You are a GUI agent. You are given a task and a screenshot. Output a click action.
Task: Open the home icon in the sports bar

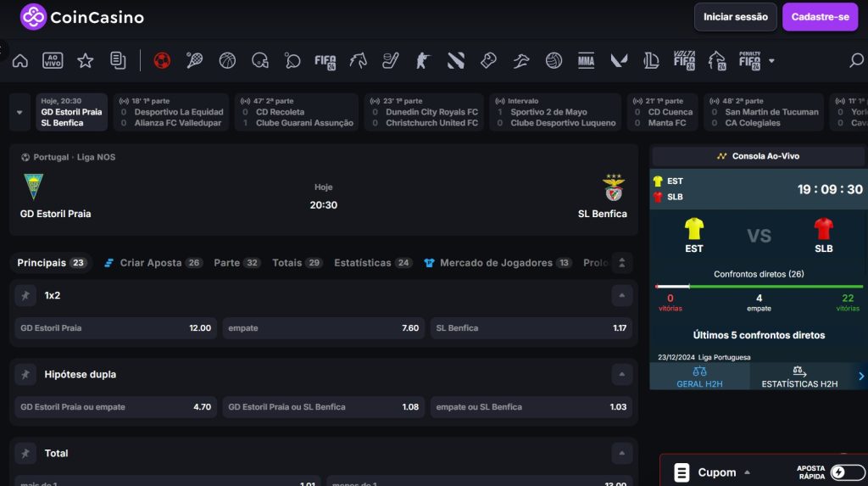coord(20,60)
